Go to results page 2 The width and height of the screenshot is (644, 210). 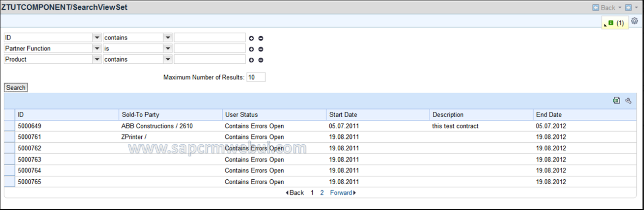[x=322, y=193]
